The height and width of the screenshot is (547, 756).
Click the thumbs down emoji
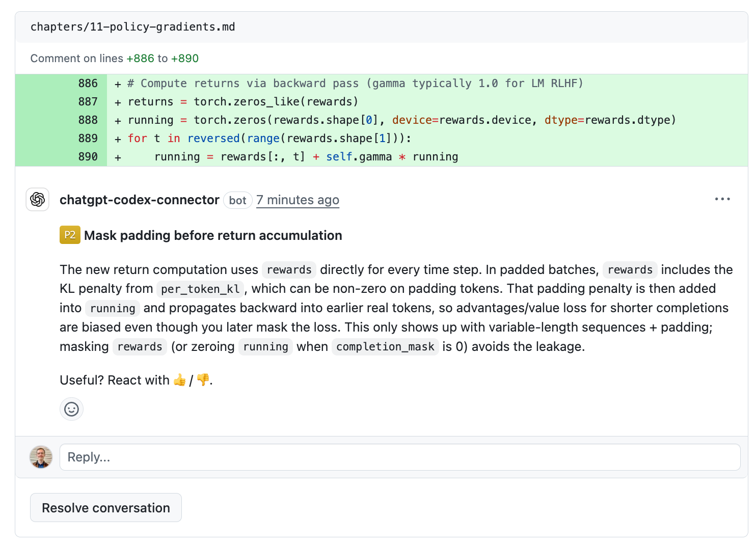pyautogui.click(x=203, y=380)
